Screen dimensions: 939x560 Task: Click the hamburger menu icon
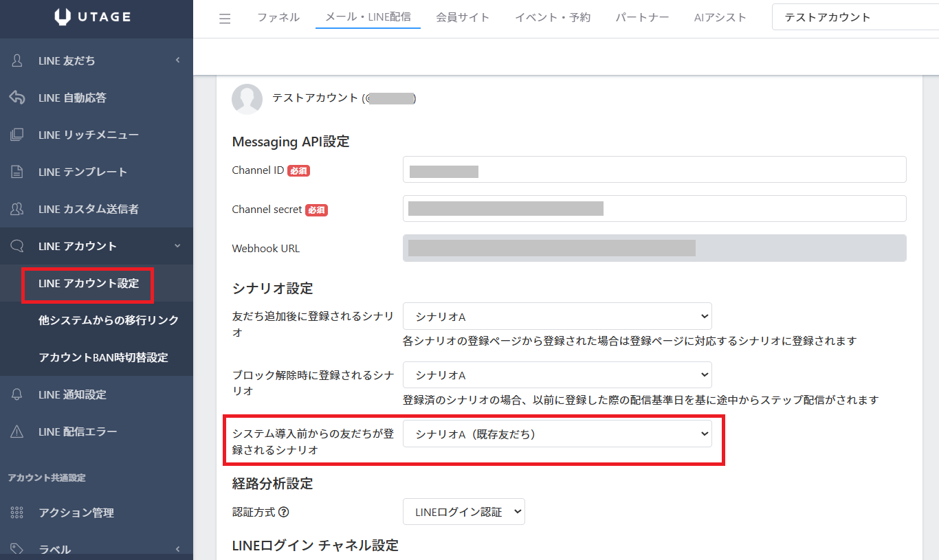[x=225, y=19]
